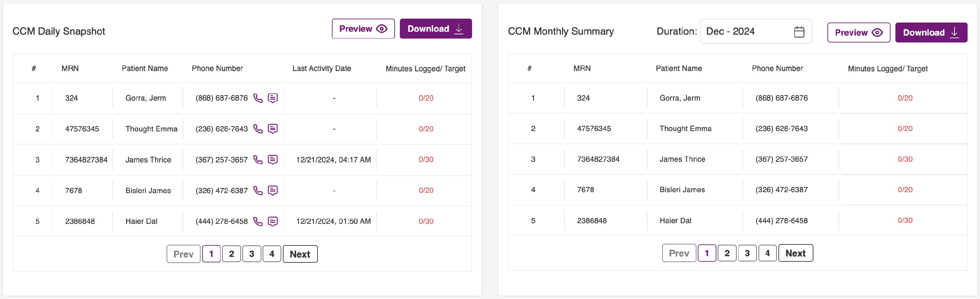980x299 pixels.
Task: Select James Thrice in Daily Snapshot
Action: 148,160
